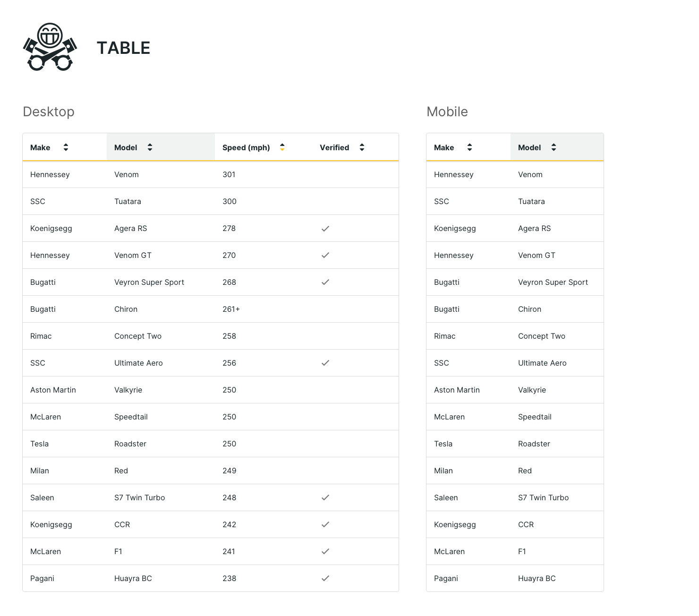Screen dimensions: 699x616
Task: Select Koenigsegg CCR in mobile table
Action: tap(515, 524)
